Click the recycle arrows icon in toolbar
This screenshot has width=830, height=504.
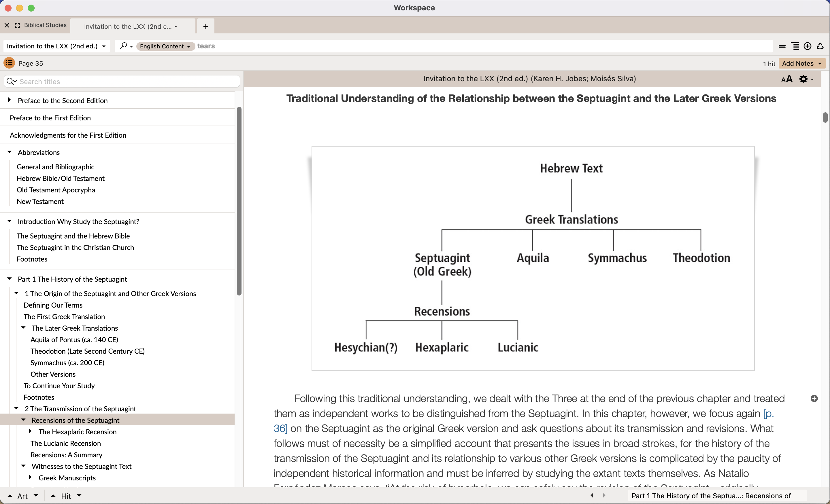pyautogui.click(x=820, y=46)
